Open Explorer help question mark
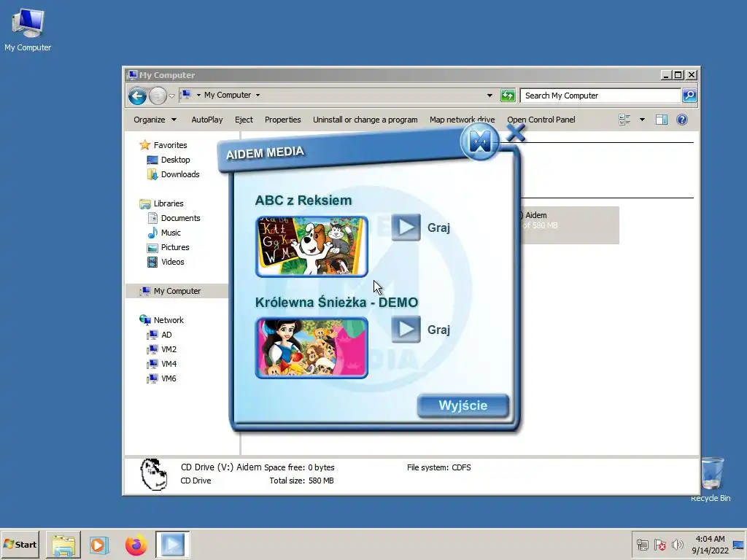Viewport: 747px width, 560px height. click(682, 120)
